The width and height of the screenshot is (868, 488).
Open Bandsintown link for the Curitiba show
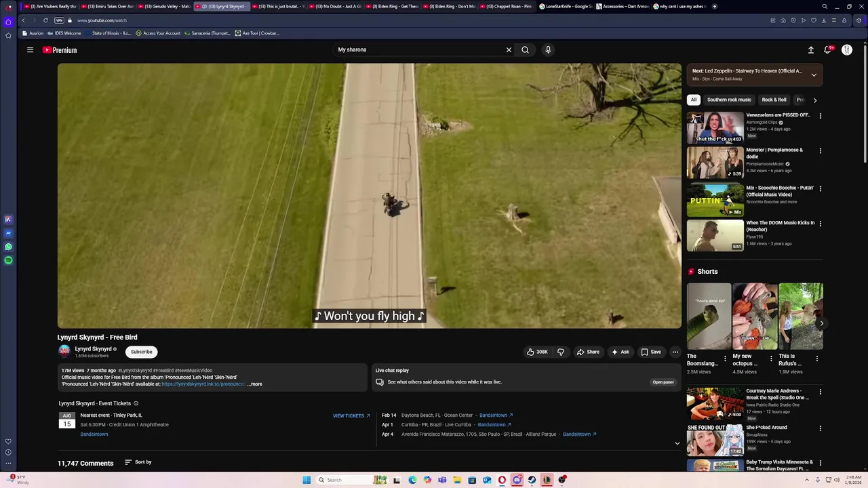pos(494,424)
